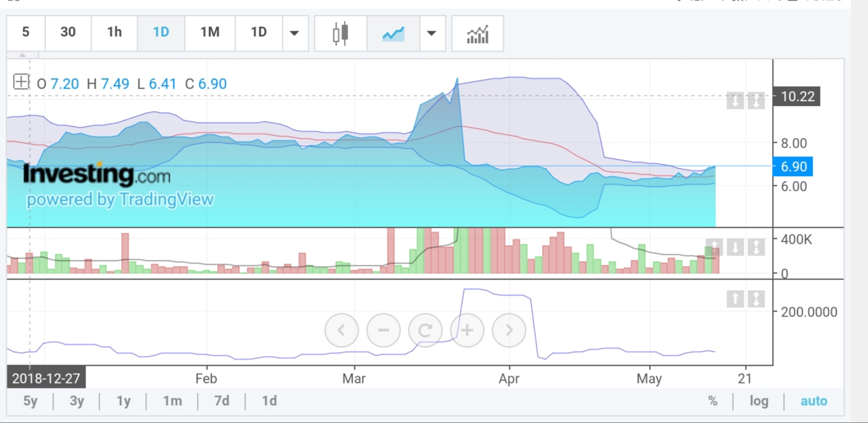
Task: Select the area chart type icon
Action: [x=393, y=33]
